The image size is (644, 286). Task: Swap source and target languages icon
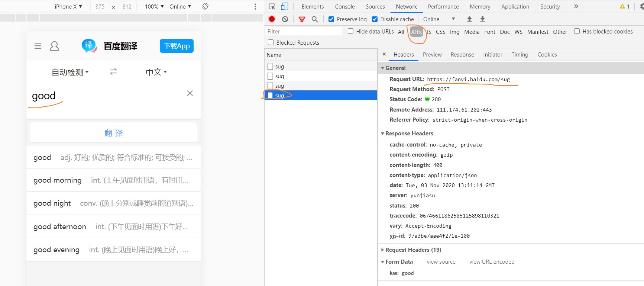113,71
